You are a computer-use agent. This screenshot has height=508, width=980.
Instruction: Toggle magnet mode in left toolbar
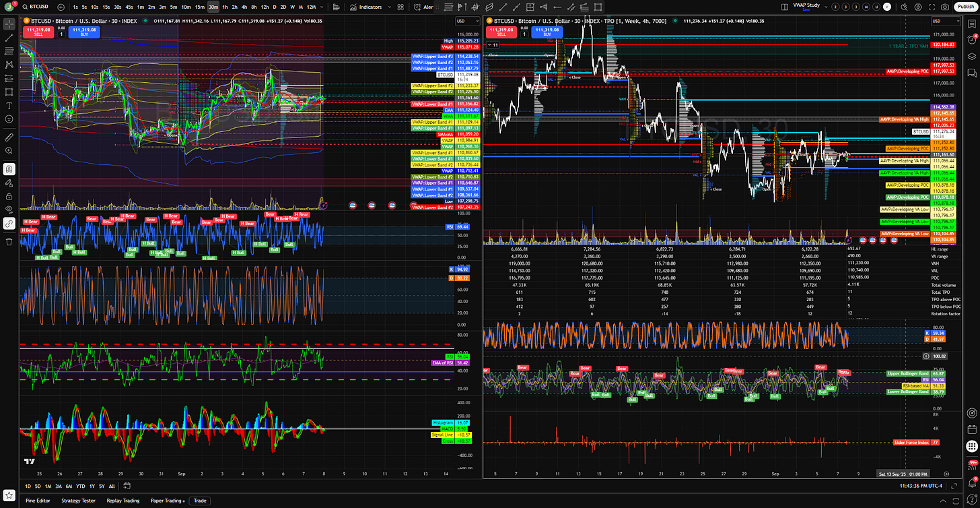point(9,169)
